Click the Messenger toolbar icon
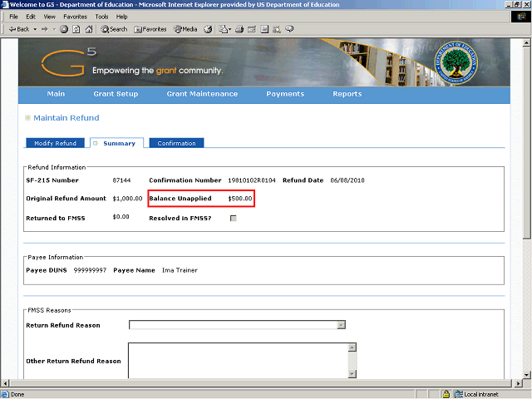The width and height of the screenshot is (532, 399). [289, 30]
